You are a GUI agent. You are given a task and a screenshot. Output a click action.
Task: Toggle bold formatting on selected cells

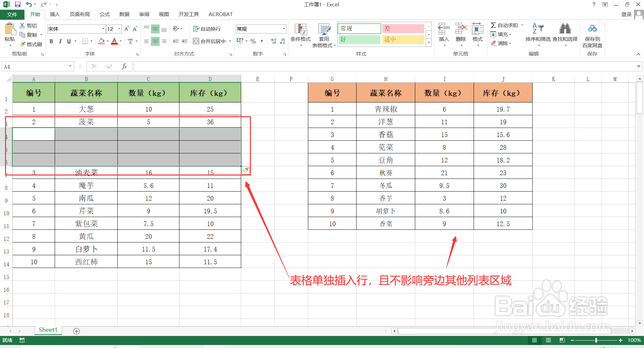tap(51, 41)
